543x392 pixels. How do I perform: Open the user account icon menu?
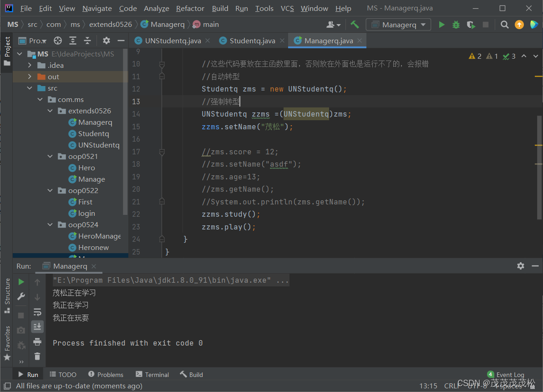click(333, 25)
